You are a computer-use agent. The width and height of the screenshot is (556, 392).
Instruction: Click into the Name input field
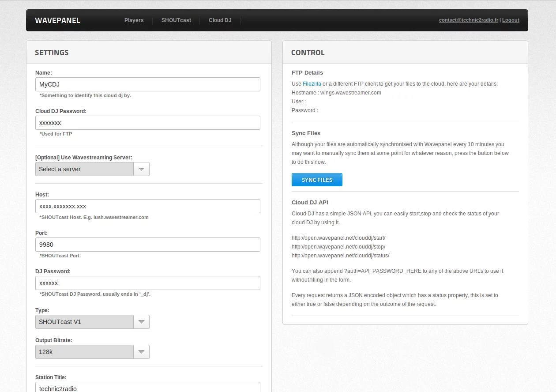(x=147, y=84)
